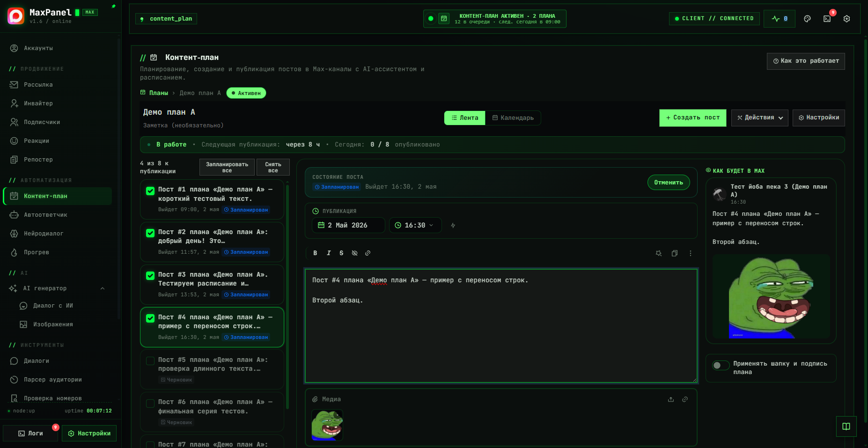Open plan Настройки button next to Действия
Viewport: 868px width, 448px height.
(818, 118)
